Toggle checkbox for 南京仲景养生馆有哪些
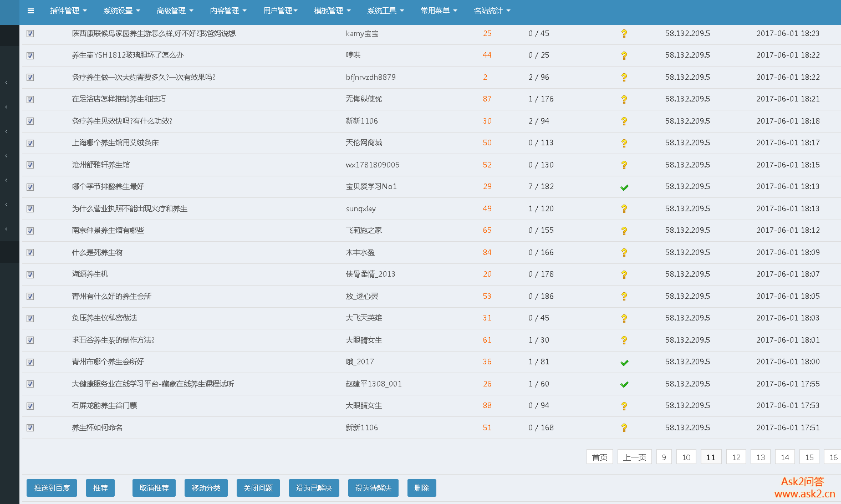This screenshot has width=841, height=504. pyautogui.click(x=30, y=231)
